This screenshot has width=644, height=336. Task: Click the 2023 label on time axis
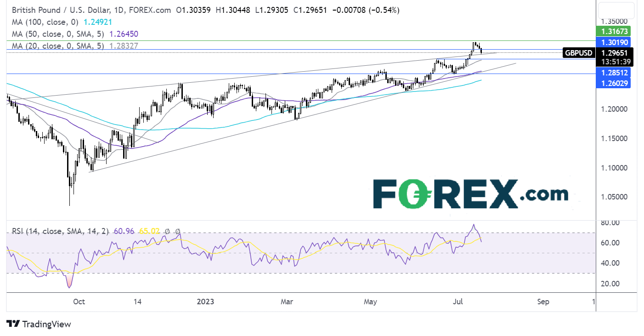[205, 302]
